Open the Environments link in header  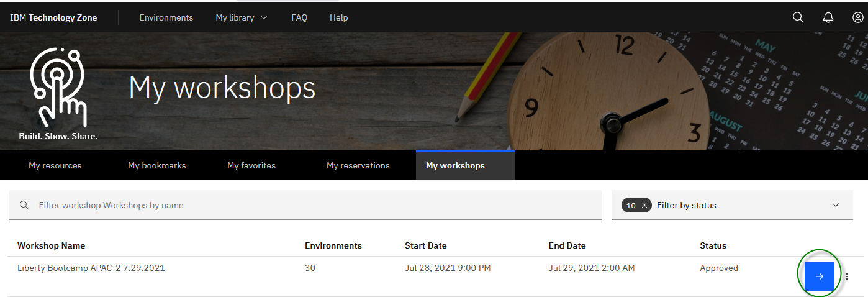(166, 17)
